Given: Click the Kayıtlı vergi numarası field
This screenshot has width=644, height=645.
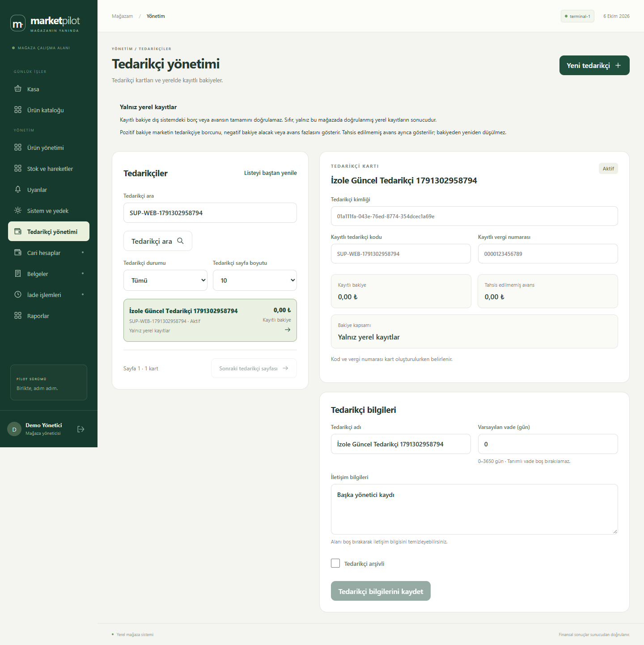Looking at the screenshot, I should click(x=548, y=254).
